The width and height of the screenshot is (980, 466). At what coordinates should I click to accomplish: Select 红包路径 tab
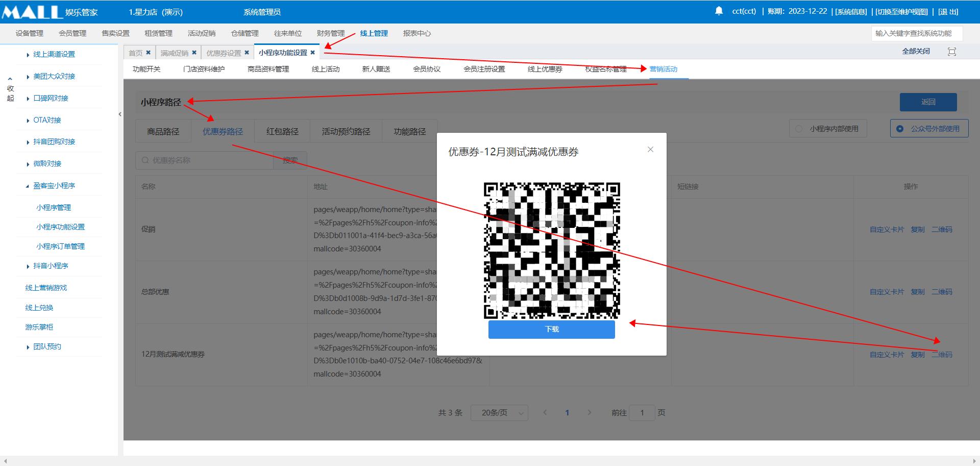click(x=282, y=131)
